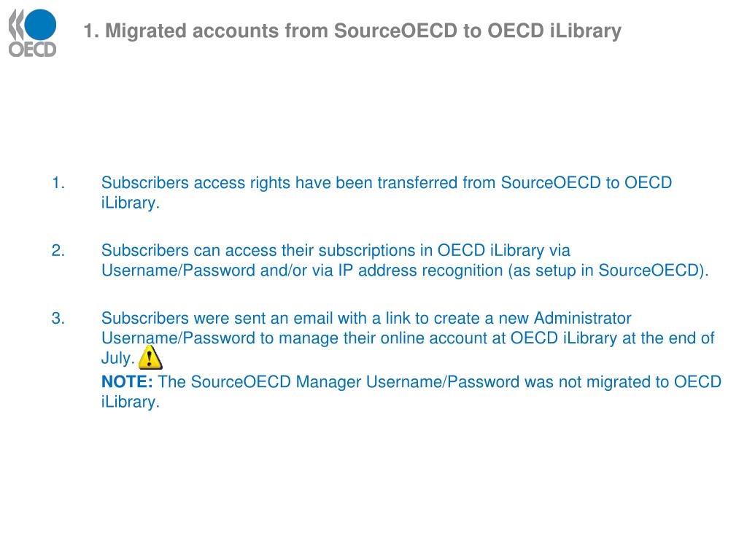The image size is (747, 560).
Task: Click the second point about accessing subscriptions
Action: point(405,260)
